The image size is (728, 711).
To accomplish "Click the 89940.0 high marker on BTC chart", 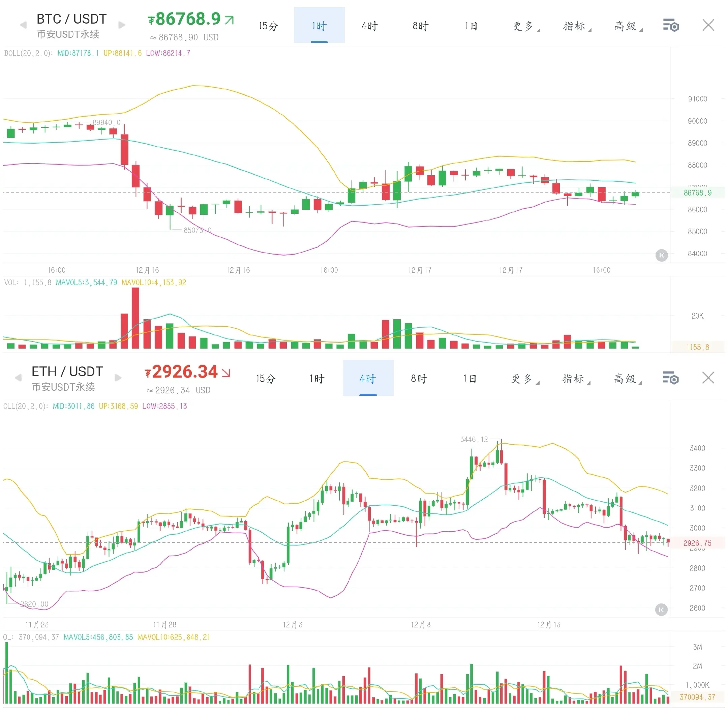I will point(107,122).
